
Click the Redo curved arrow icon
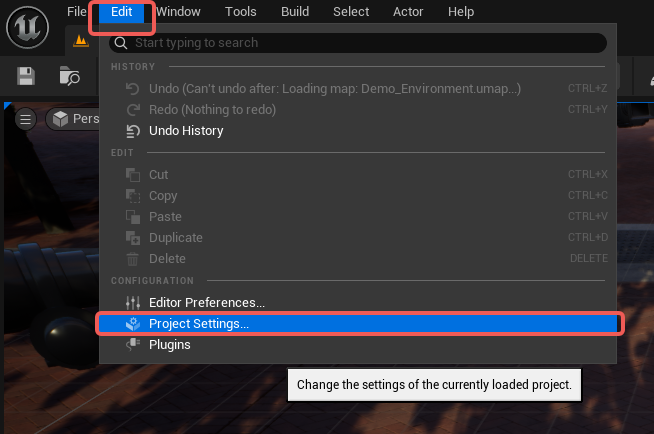(133, 110)
